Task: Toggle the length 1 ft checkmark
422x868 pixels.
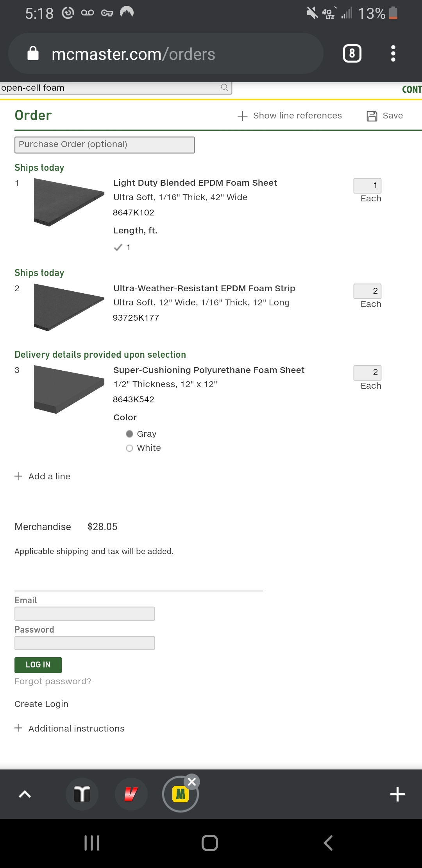Action: [x=118, y=247]
